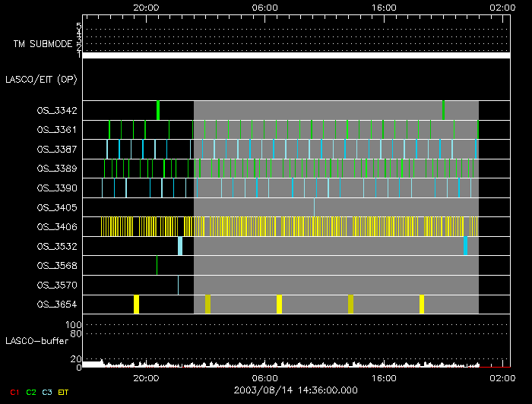
Task: Click the LASCO-buffer axis label
Action: click(36, 340)
